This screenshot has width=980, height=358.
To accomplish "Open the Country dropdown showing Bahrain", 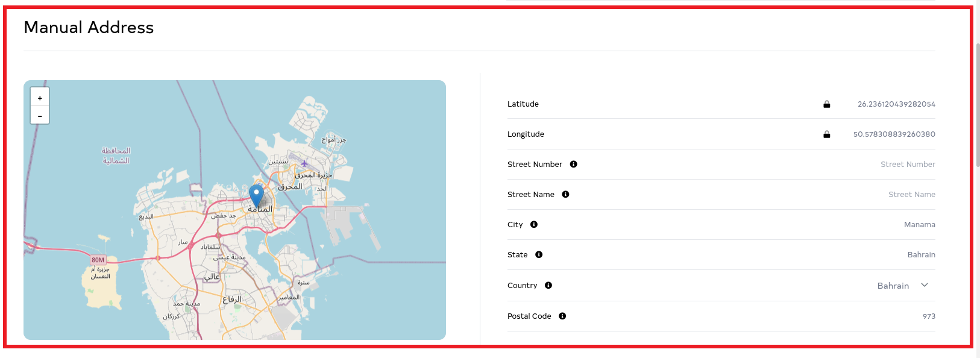I will [x=902, y=286].
